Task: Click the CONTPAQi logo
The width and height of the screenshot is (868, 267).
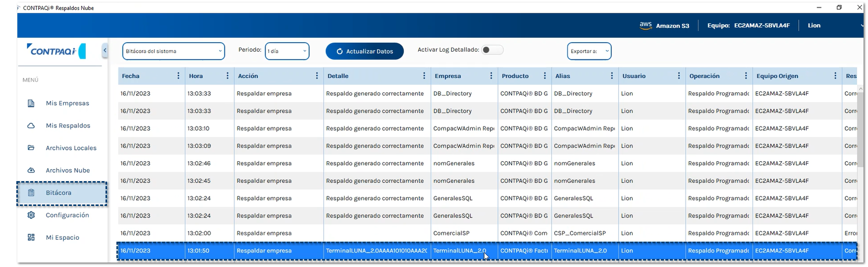Action: 56,51
